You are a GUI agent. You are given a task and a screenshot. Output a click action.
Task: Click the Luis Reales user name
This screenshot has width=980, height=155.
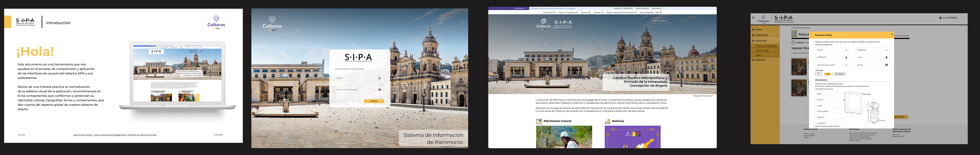950,18
